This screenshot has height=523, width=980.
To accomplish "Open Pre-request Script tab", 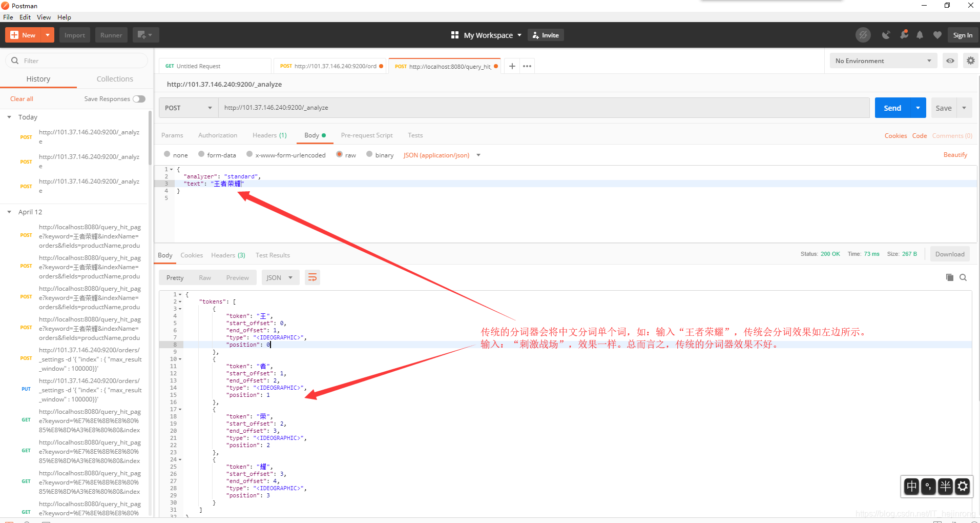I will coord(367,135).
